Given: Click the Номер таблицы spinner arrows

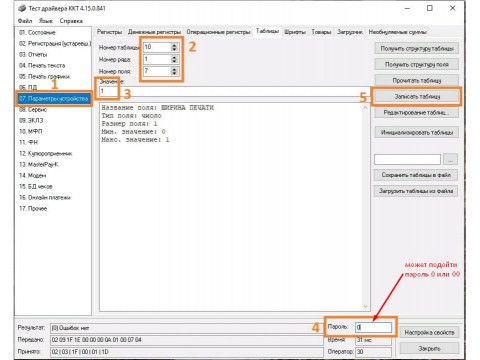Looking at the screenshot, I should (x=174, y=47).
